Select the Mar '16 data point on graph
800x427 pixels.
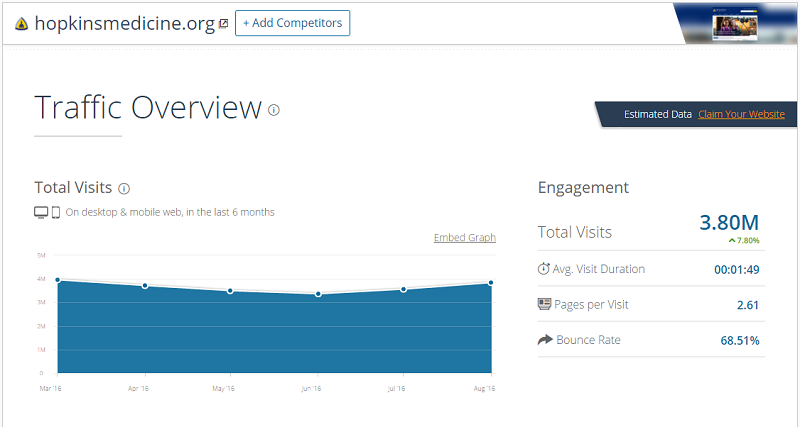[x=58, y=280]
